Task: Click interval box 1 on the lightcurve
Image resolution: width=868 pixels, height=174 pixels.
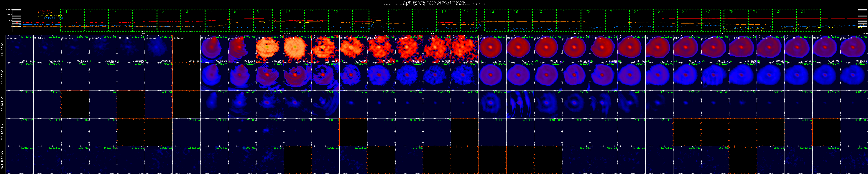Action: (x=73, y=20)
